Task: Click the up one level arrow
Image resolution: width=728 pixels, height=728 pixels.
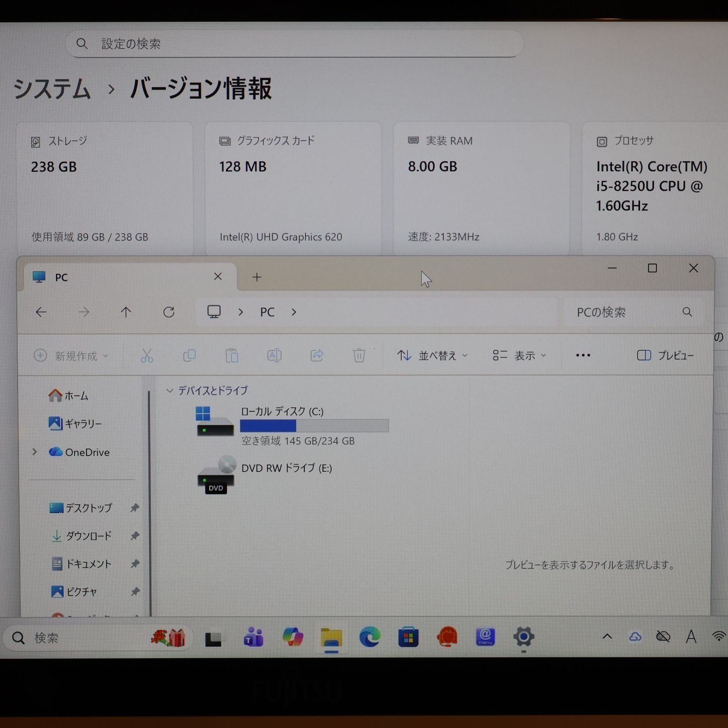Action: coord(126,312)
